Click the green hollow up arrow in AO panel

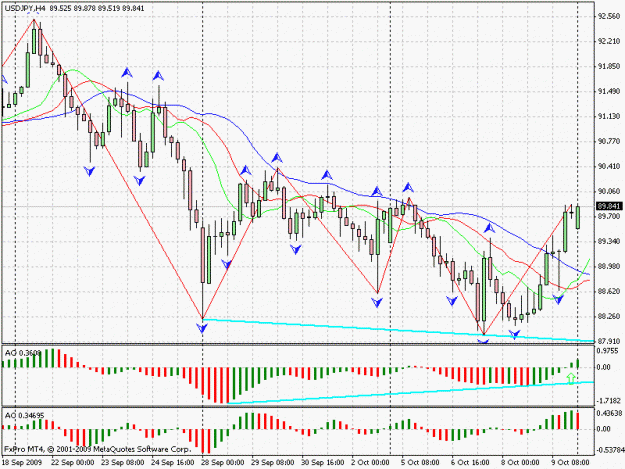point(571,379)
